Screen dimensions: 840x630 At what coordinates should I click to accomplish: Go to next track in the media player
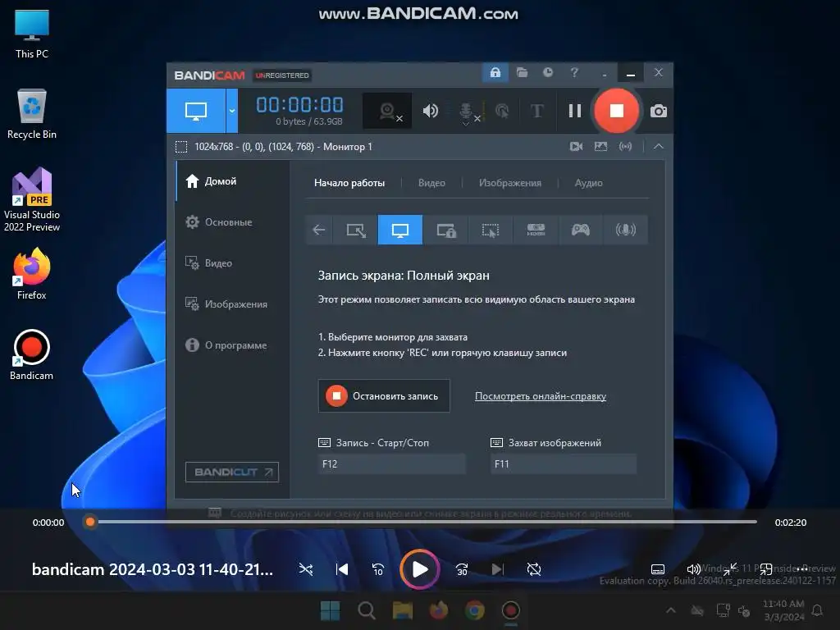click(x=498, y=569)
